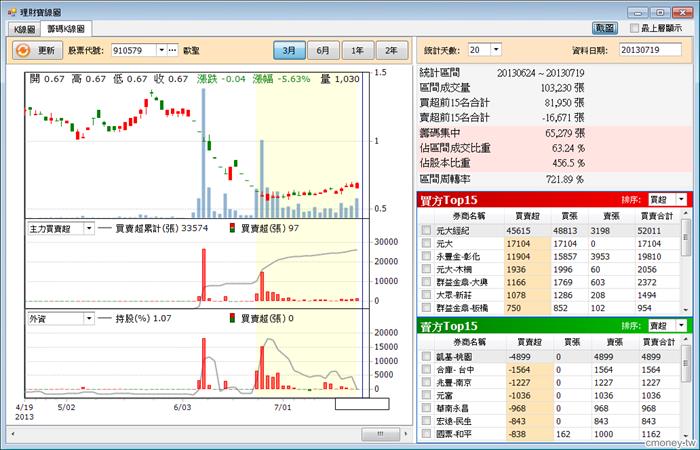Click the 截圖 screenshot button
Screen dimensions: 700x450
(605, 28)
